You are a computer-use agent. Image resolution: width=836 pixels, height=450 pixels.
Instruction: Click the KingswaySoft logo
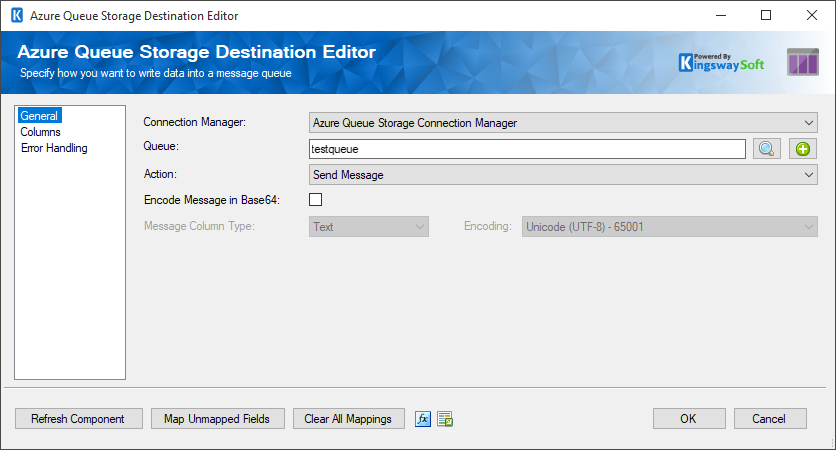point(721,62)
